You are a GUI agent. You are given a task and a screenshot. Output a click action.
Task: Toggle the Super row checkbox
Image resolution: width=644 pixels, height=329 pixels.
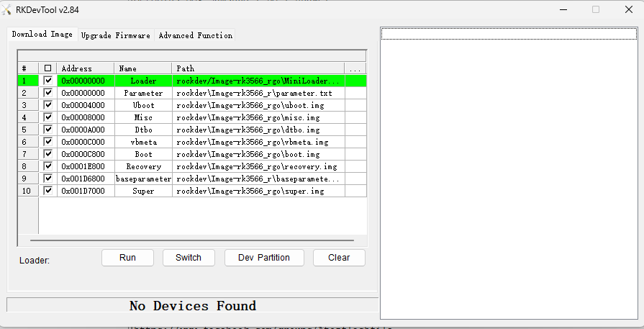(x=48, y=191)
